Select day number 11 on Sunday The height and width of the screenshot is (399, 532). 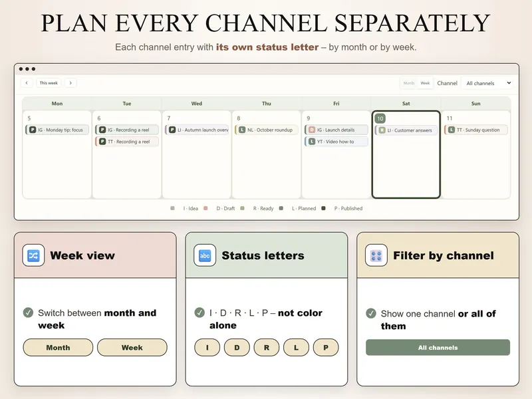pyautogui.click(x=450, y=118)
